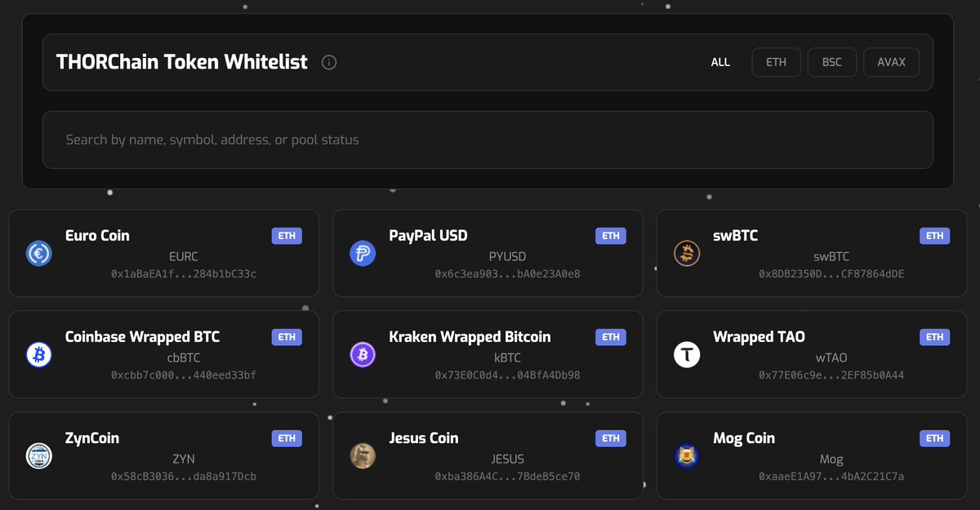Filter tokens by BSC chain
Viewport: 980px width, 510px height.
(831, 62)
